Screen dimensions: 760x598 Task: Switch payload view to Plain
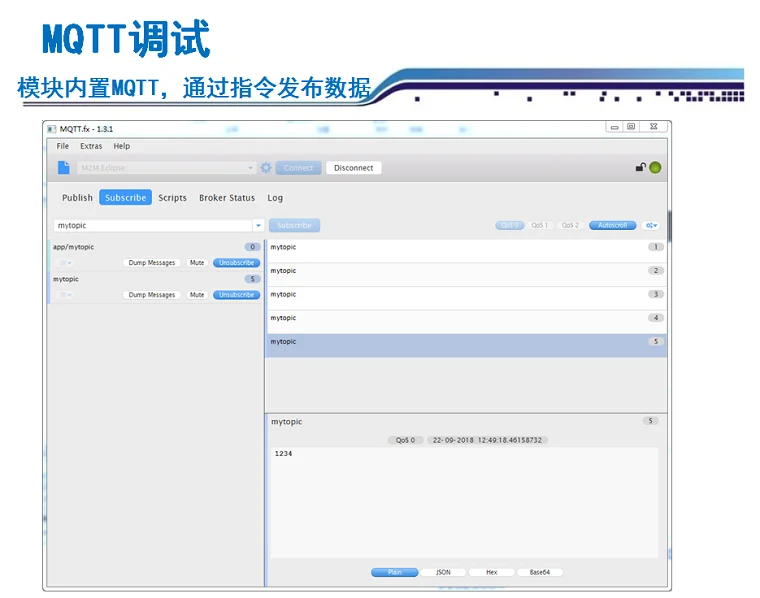point(395,572)
